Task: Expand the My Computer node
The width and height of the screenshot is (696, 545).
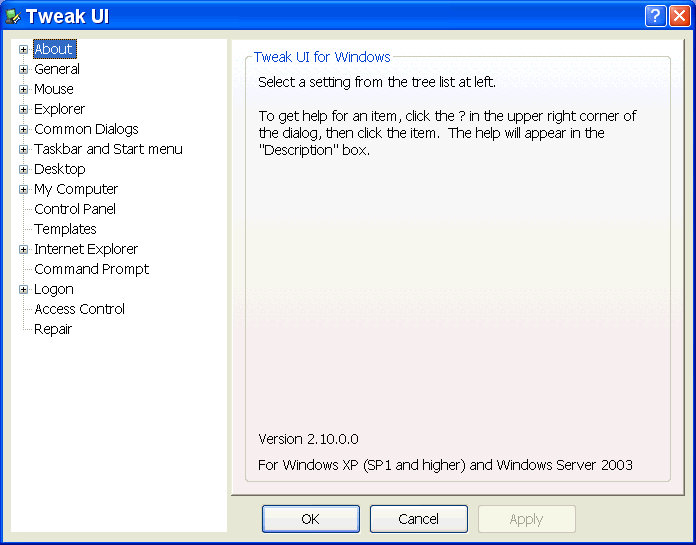Action: (24, 190)
